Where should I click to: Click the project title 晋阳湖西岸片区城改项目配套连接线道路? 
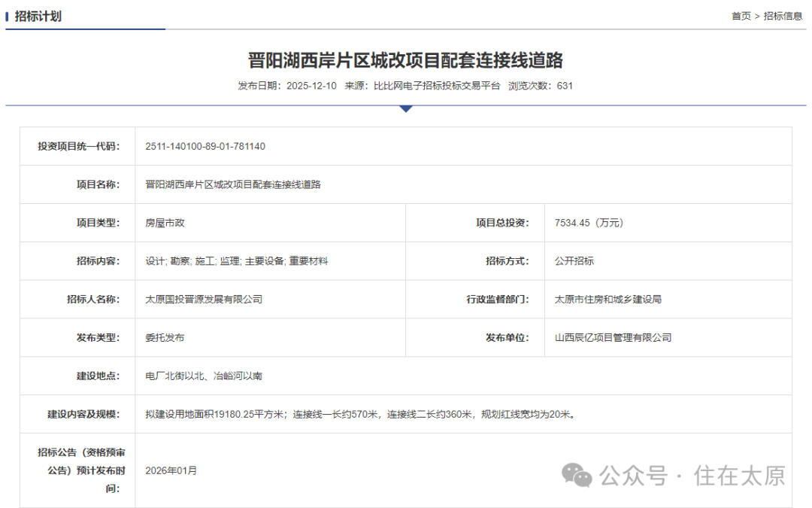click(406, 56)
